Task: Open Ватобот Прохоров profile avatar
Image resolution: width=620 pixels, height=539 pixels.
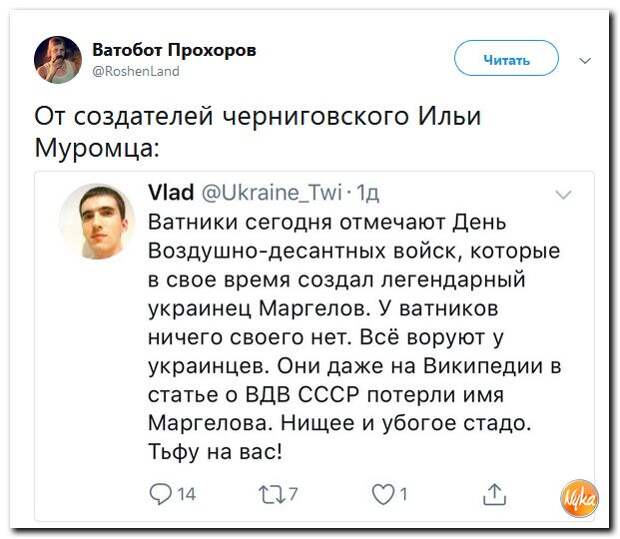Action: pyautogui.click(x=58, y=60)
